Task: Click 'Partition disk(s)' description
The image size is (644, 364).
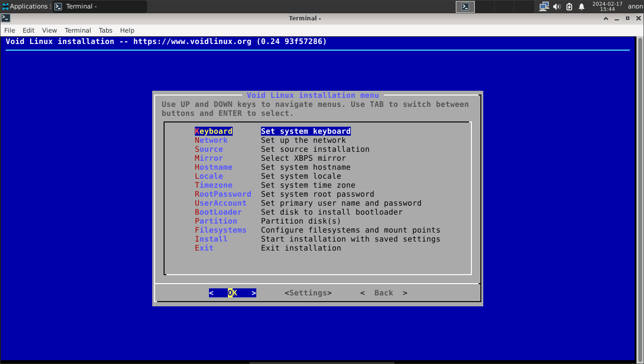Action: tap(301, 221)
